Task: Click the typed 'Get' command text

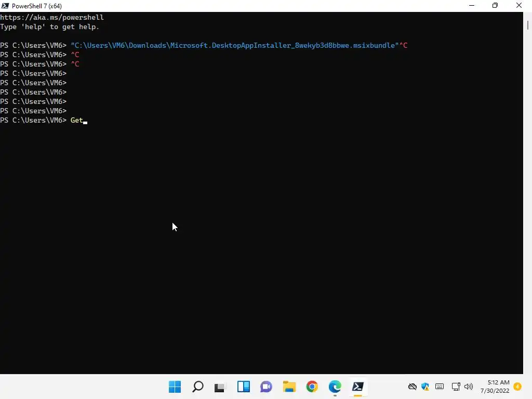Action: [77, 120]
